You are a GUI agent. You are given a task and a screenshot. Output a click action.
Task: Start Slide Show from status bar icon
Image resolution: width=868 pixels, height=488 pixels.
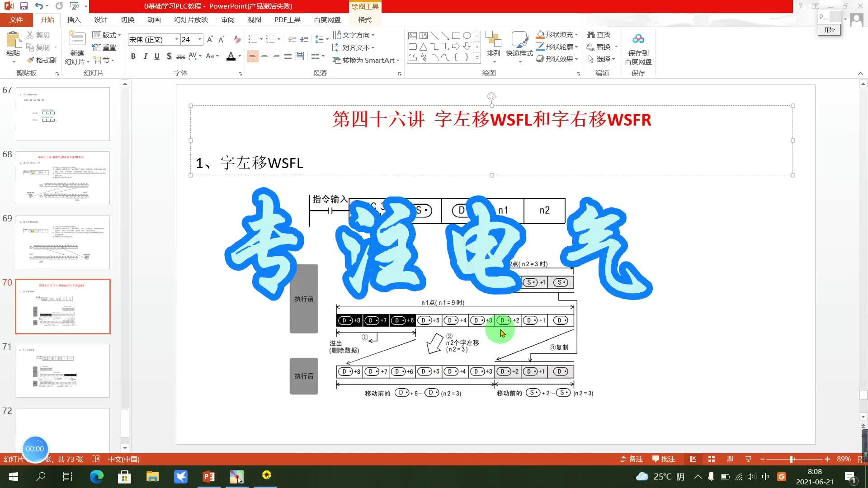(x=748, y=459)
